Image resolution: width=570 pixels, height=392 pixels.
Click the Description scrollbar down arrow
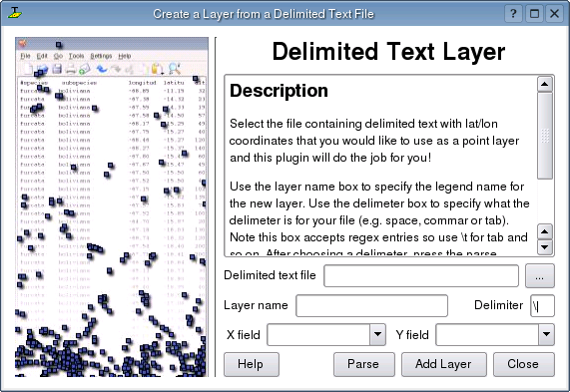545,247
